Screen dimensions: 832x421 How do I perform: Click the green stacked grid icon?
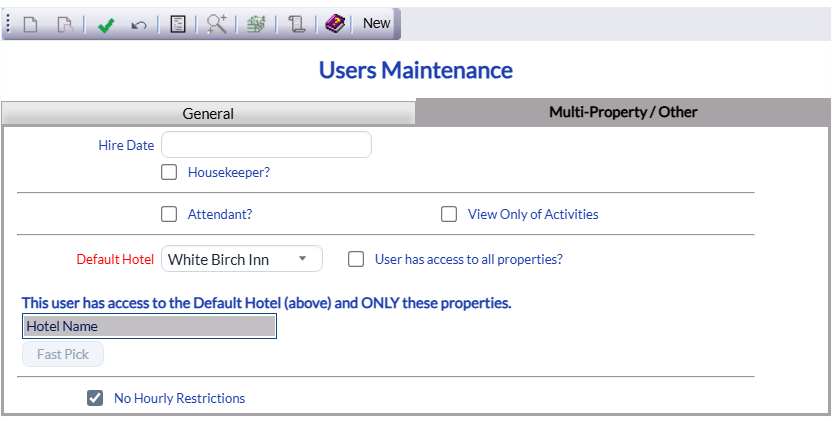(x=256, y=24)
